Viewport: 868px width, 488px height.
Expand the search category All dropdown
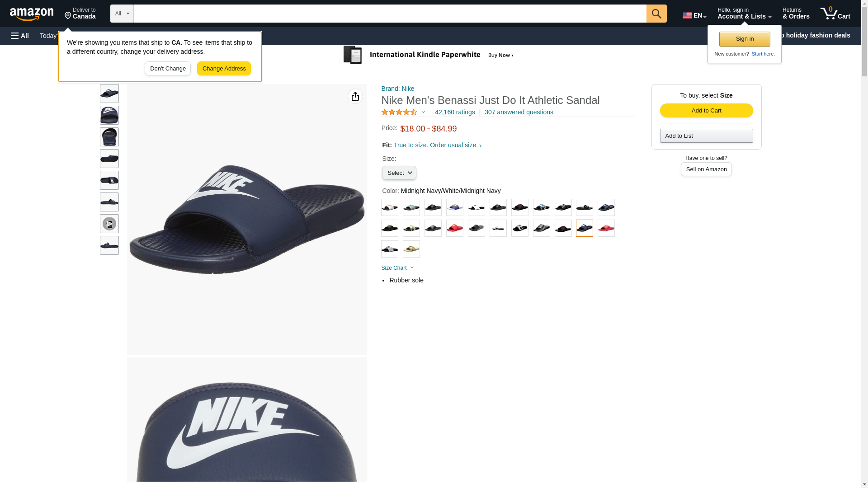[x=122, y=14]
